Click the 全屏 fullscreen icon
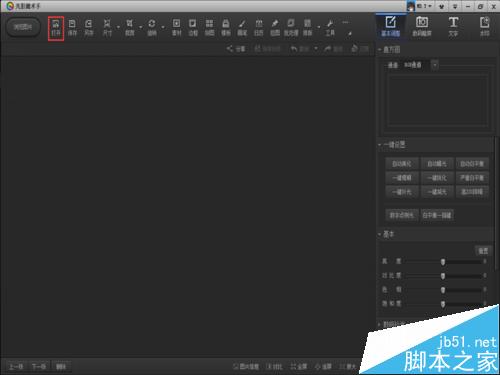The image size is (500, 375). pos(298,367)
